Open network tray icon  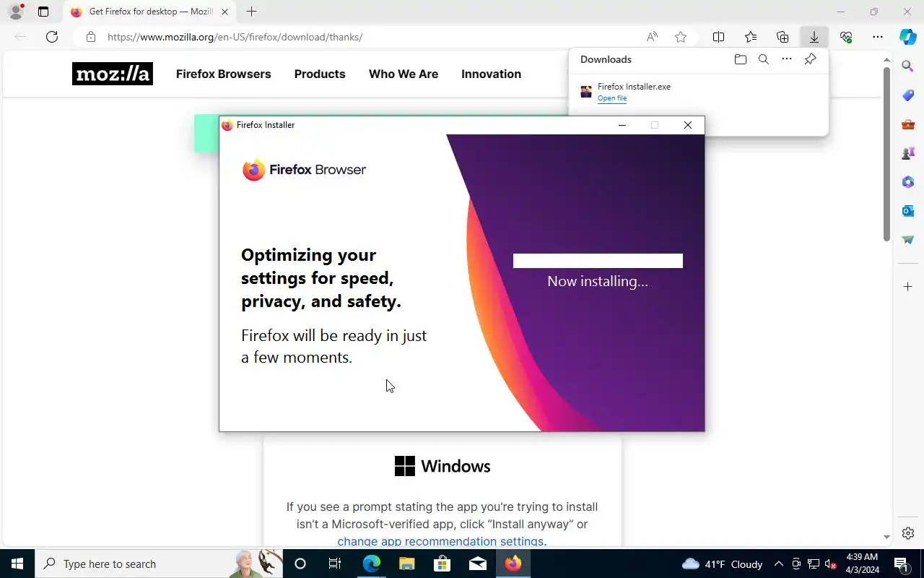(814, 564)
